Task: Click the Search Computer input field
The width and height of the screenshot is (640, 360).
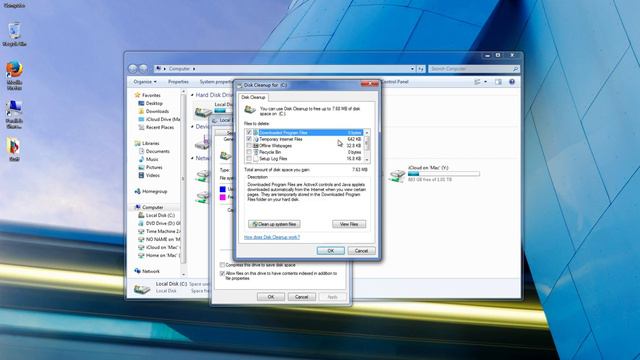Action: coord(470,69)
